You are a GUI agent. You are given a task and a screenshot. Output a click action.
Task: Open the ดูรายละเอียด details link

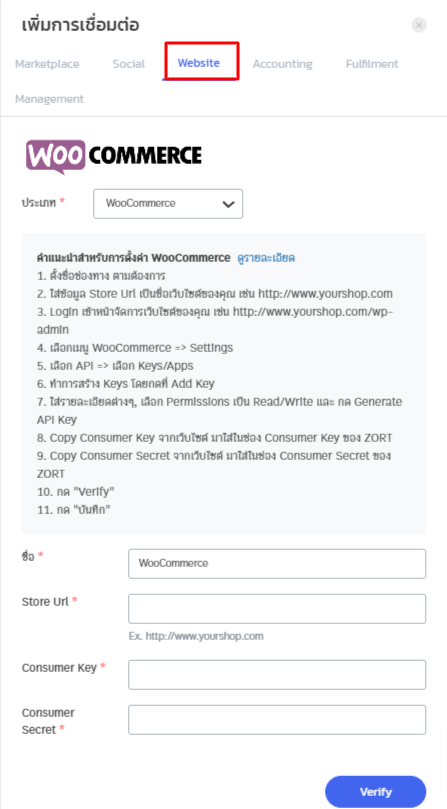[x=266, y=257]
